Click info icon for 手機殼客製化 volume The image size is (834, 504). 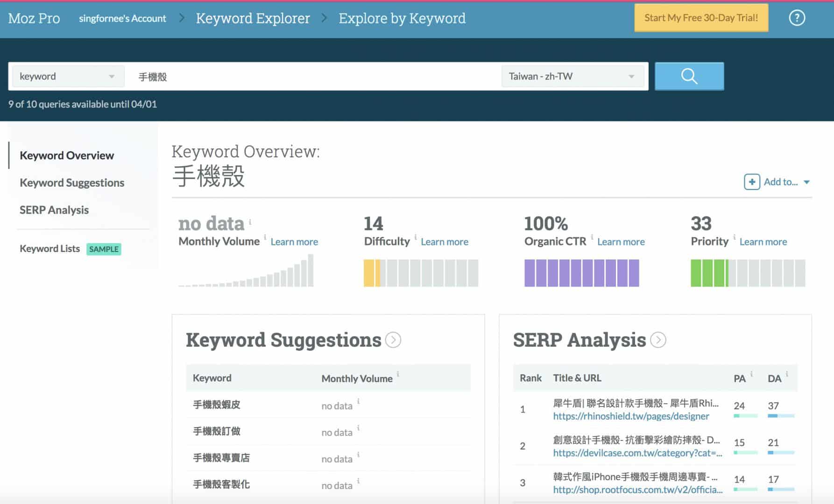coord(358,481)
